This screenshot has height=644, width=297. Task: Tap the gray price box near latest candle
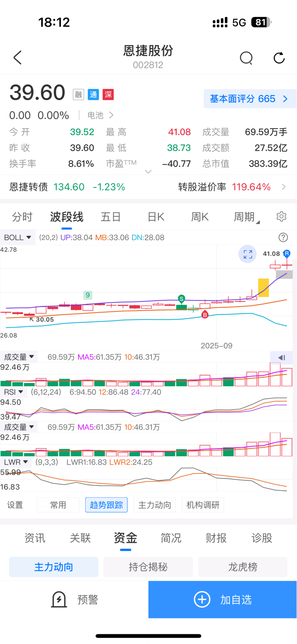coord(284,275)
